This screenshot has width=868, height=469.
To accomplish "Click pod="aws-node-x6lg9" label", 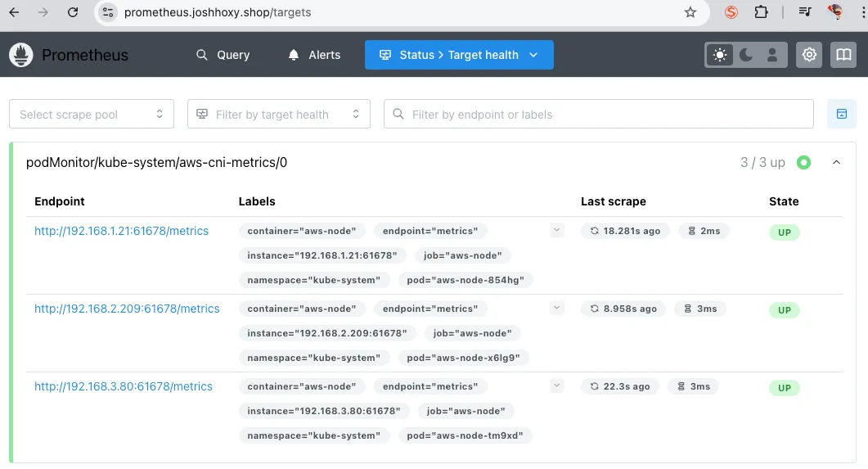I will click(x=463, y=358).
